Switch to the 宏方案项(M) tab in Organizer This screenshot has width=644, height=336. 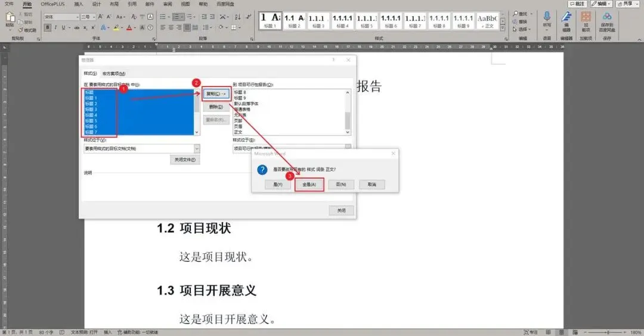pos(114,73)
